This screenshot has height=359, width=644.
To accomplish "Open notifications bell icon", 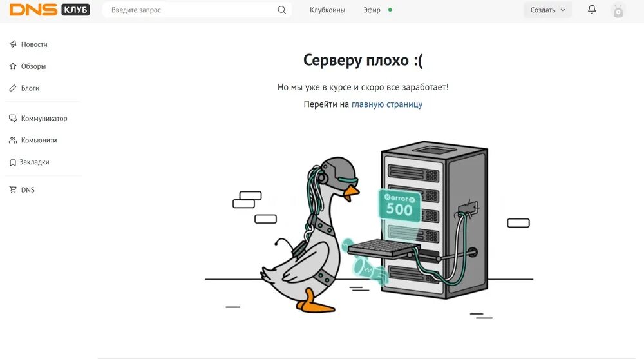I will (x=591, y=9).
